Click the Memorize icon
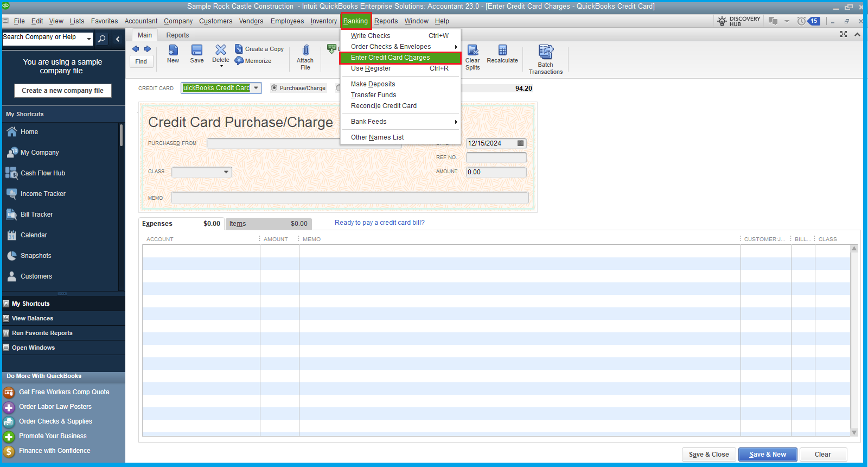 pos(239,61)
